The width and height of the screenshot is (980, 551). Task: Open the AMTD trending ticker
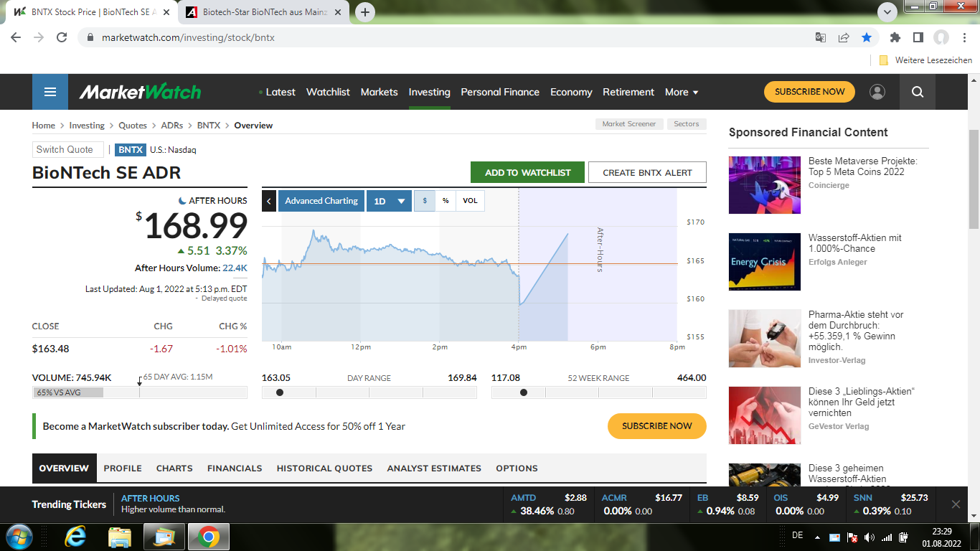[x=549, y=504]
